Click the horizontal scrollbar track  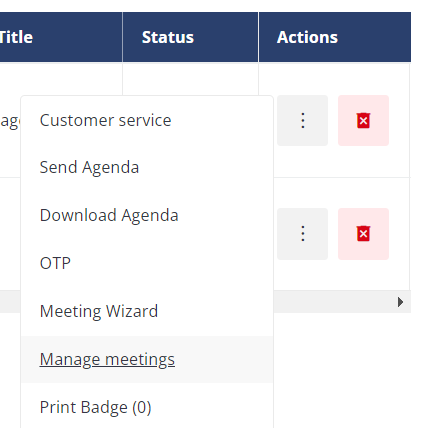pyautogui.click(x=333, y=302)
